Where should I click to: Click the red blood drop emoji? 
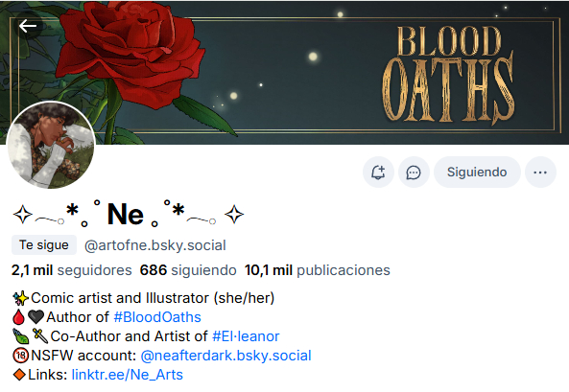click(x=18, y=317)
